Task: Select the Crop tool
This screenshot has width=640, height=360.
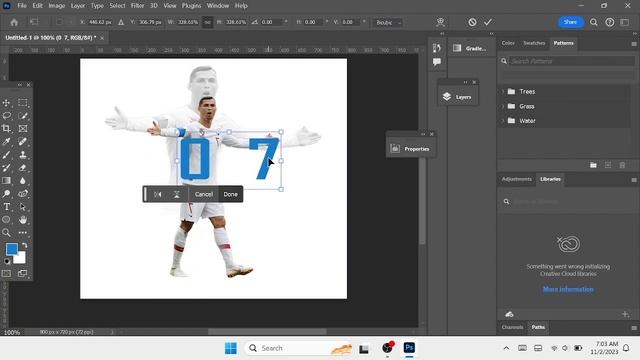Action: [x=7, y=129]
